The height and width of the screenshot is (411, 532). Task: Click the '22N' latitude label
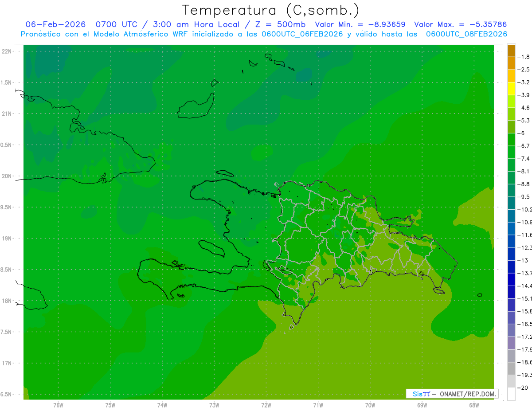7,51
